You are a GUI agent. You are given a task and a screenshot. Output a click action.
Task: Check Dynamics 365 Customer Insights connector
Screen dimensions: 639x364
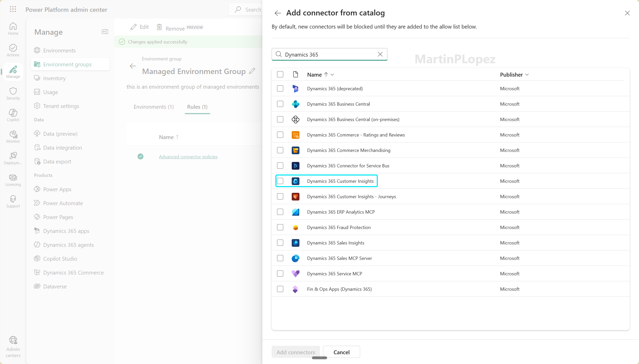[x=280, y=181]
